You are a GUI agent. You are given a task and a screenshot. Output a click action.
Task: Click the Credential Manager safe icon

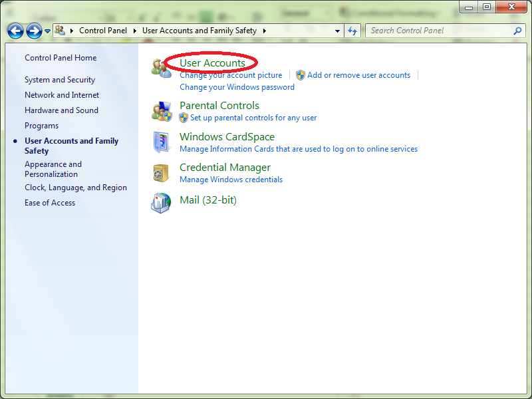[161, 173]
